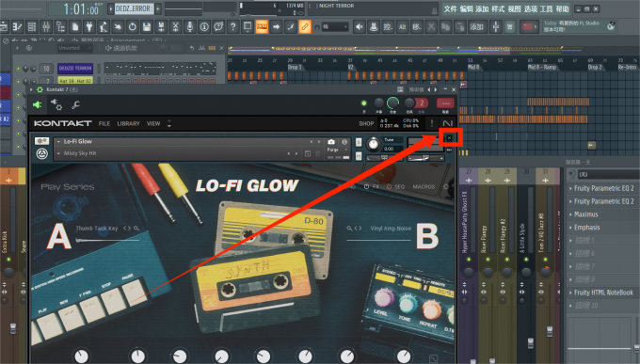Viewport: 640px width, 364px height.
Task: Open the Kontakt SHOP link
Action: (x=366, y=123)
